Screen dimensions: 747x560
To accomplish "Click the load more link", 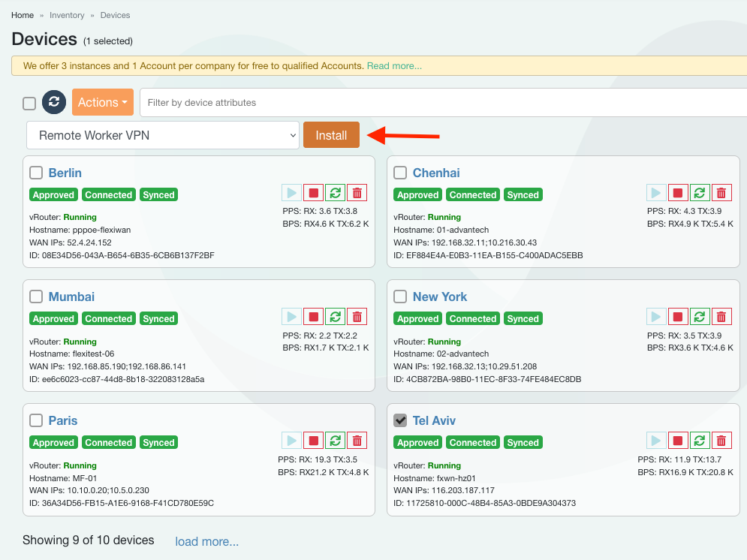I will 207,541.
